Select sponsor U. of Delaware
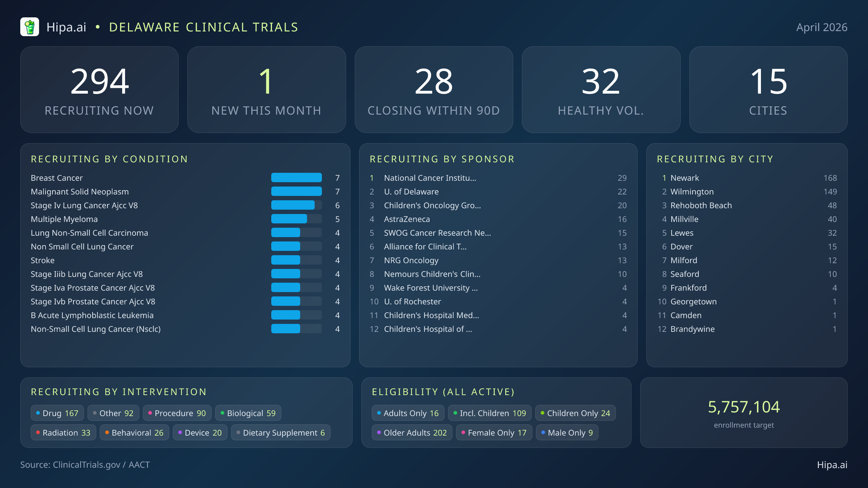This screenshot has width=868, height=488. coord(498,192)
